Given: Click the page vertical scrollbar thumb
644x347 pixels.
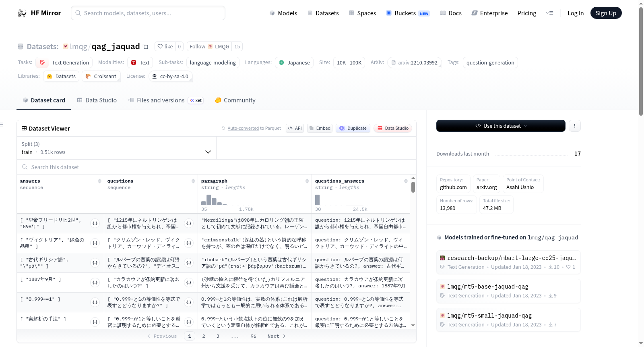Looking at the screenshot, I should 641,60.
